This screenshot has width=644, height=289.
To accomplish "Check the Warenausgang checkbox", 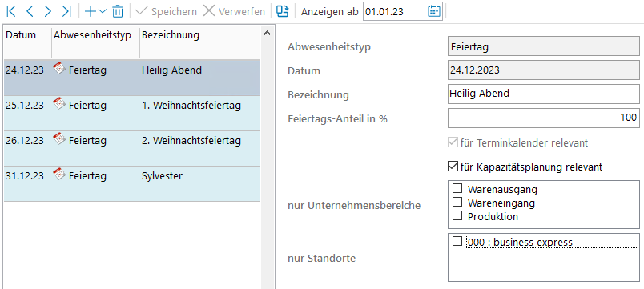I will (457, 188).
